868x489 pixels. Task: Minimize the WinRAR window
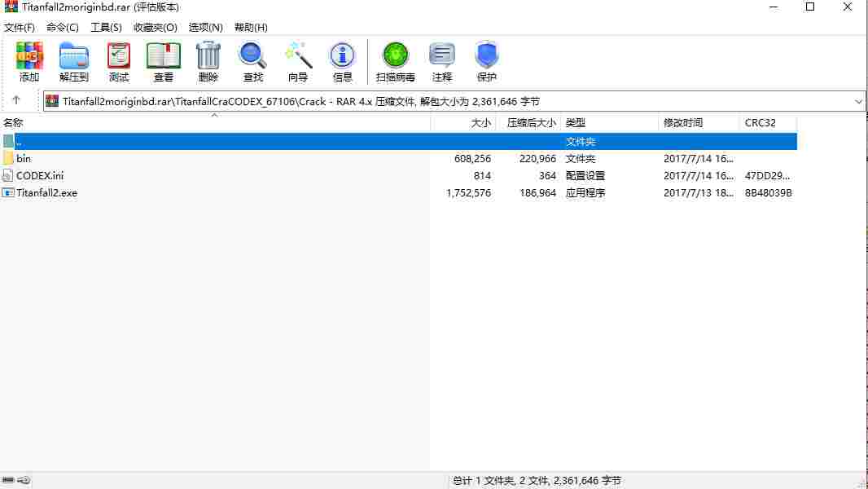(x=774, y=7)
